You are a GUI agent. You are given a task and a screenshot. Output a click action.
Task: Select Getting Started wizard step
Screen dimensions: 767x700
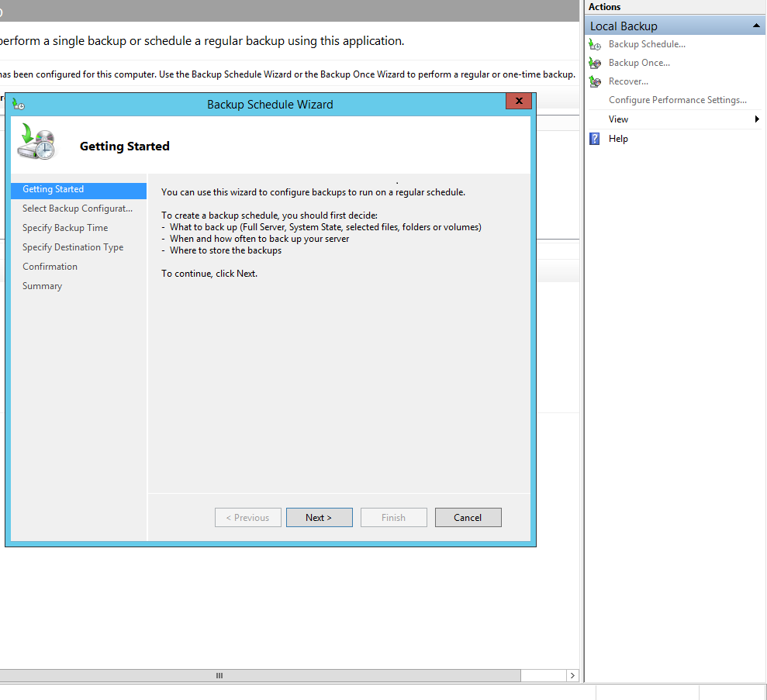click(78, 190)
